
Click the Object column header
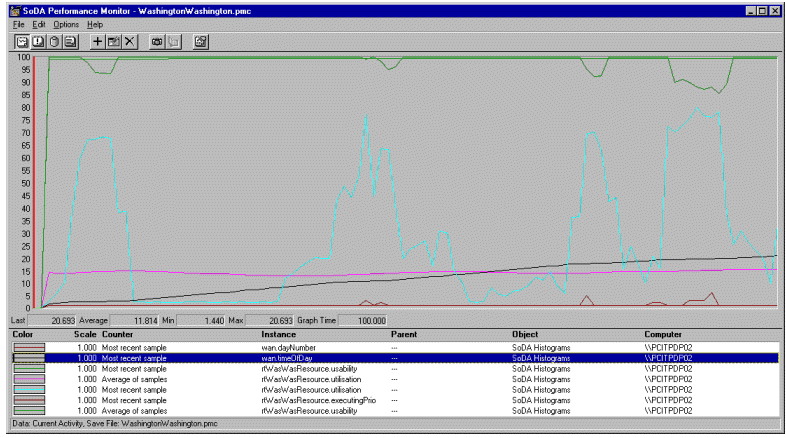pos(525,334)
